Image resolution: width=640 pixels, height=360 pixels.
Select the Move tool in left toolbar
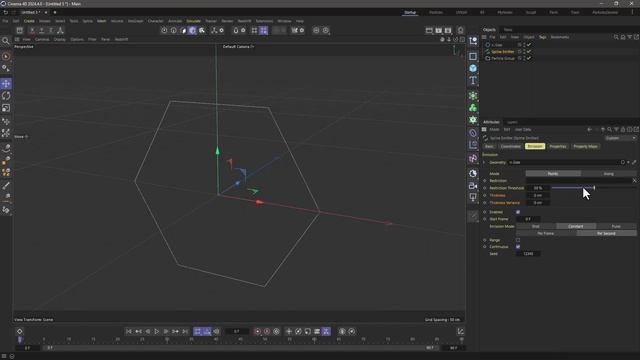coord(6,84)
